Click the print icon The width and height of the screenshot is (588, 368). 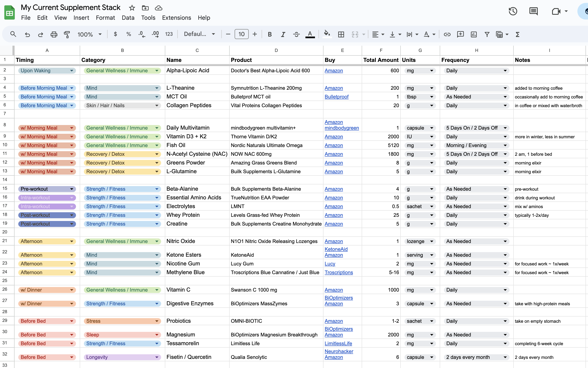(54, 34)
